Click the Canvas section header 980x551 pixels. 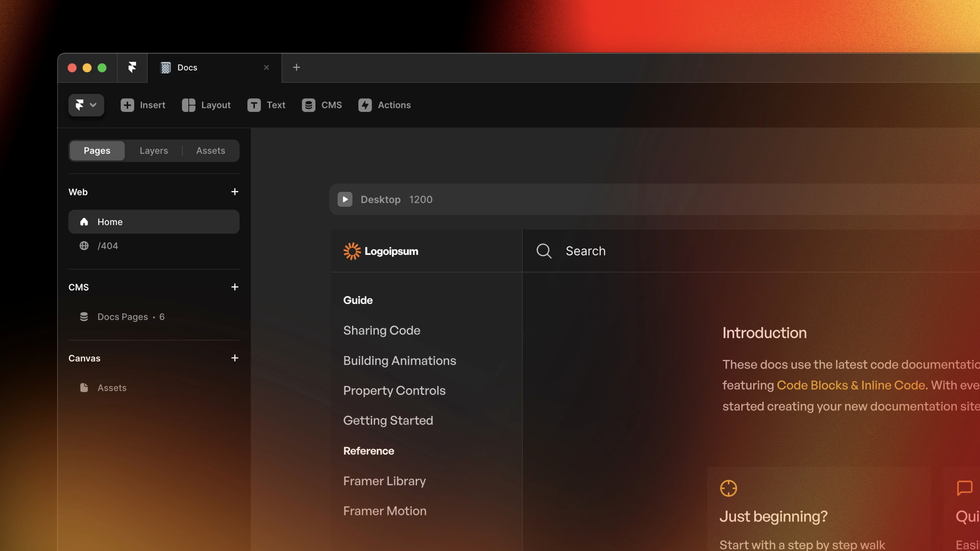(x=84, y=358)
